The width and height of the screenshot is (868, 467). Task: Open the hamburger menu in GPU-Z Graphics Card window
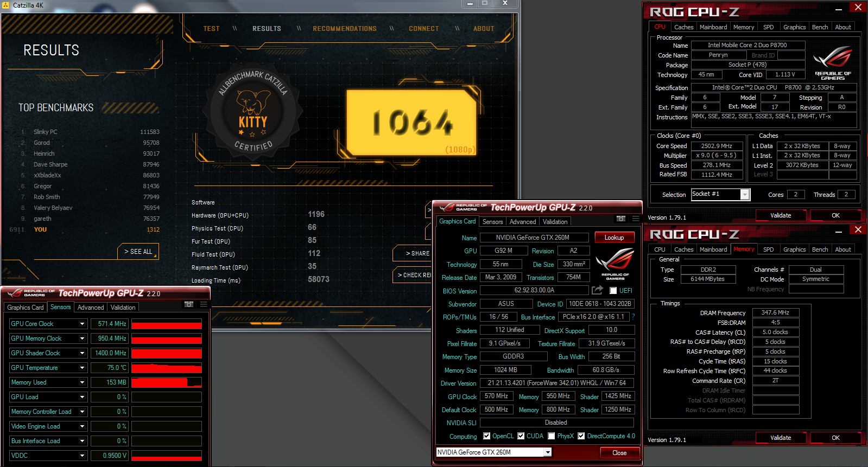click(635, 219)
